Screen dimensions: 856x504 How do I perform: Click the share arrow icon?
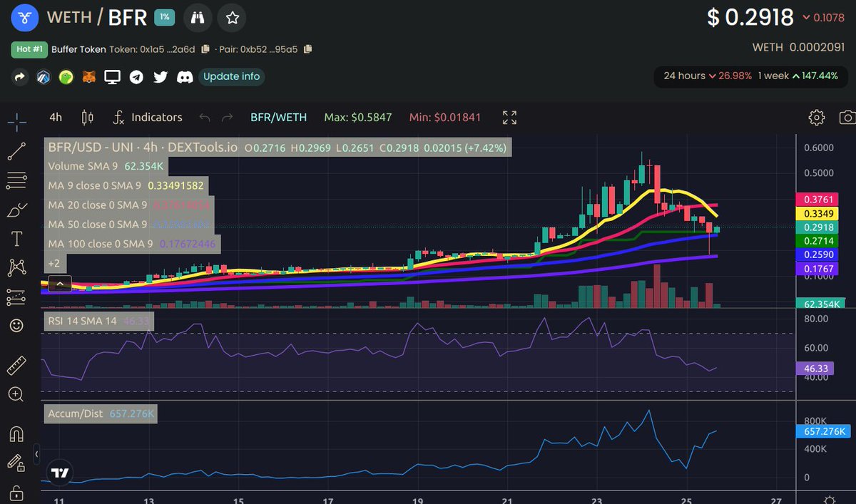coord(19,76)
